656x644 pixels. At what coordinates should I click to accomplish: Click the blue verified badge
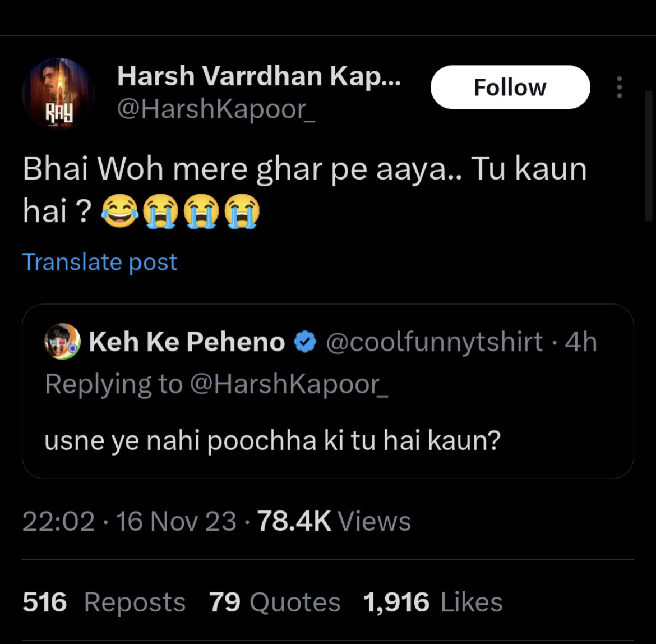coord(306,342)
